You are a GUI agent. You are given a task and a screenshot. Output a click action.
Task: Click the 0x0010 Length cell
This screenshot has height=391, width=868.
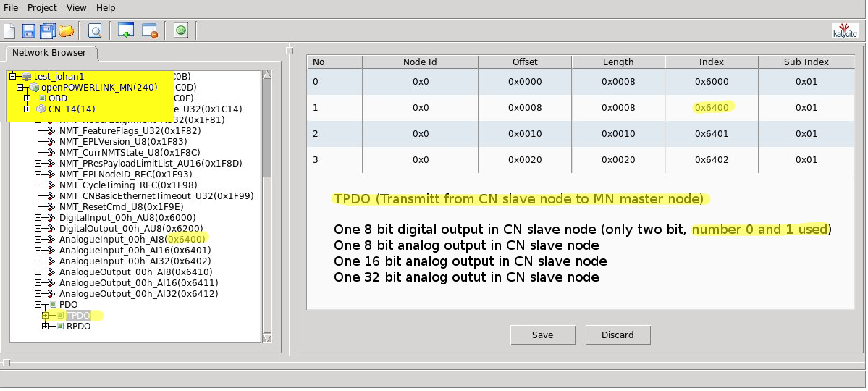click(618, 133)
